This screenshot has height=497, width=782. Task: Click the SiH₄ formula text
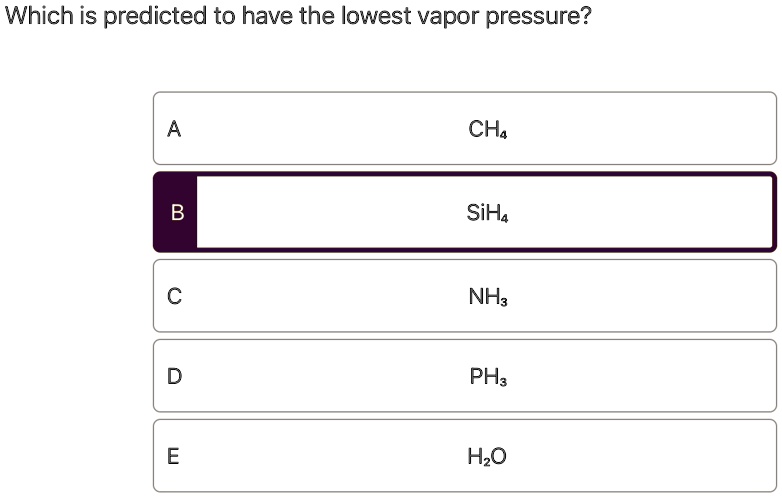tap(487, 213)
